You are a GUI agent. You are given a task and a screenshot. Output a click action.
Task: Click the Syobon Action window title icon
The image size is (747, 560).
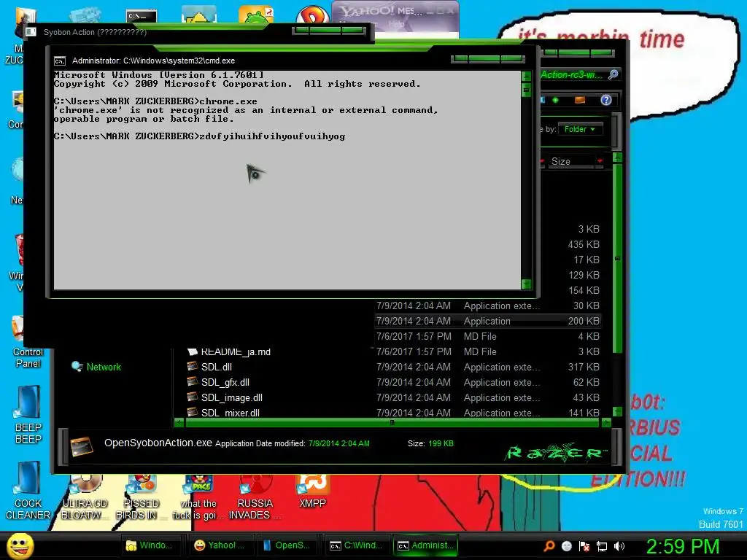(31, 32)
